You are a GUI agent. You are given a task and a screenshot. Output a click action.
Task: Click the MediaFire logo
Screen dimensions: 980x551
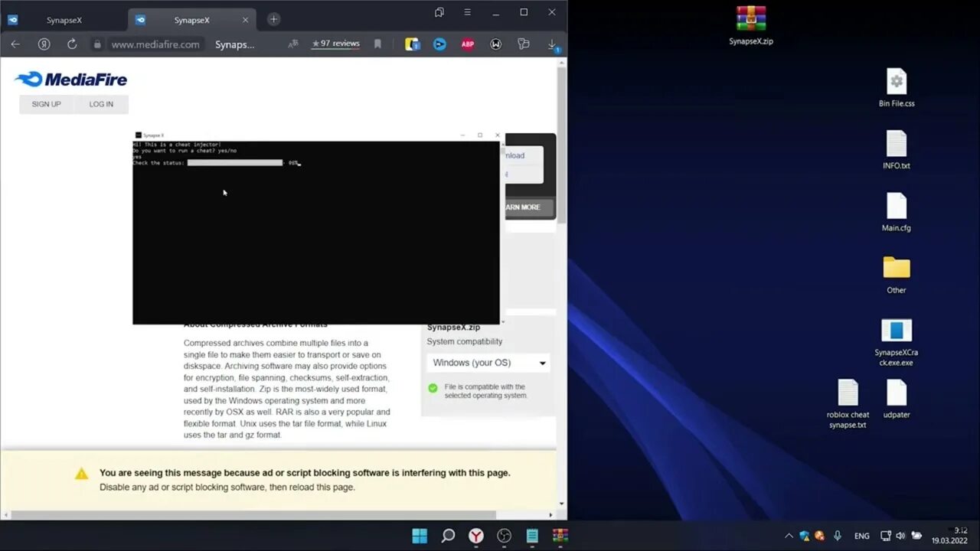pos(71,80)
